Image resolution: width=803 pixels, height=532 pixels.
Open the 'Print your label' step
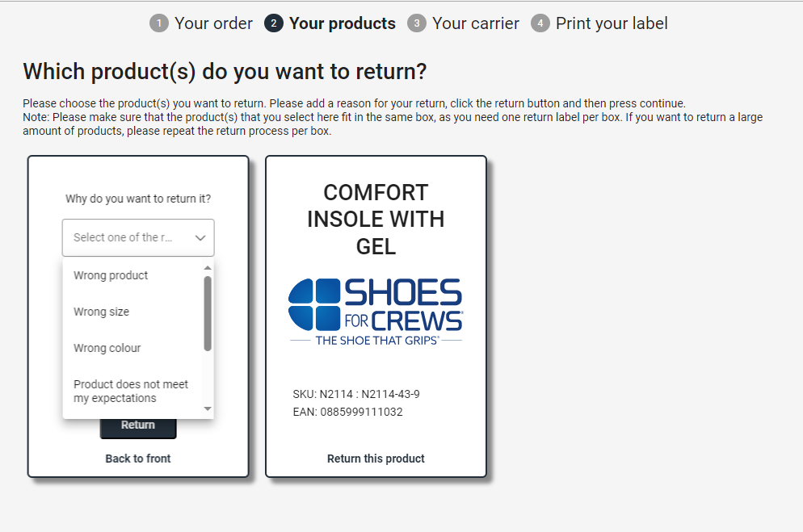click(x=612, y=23)
